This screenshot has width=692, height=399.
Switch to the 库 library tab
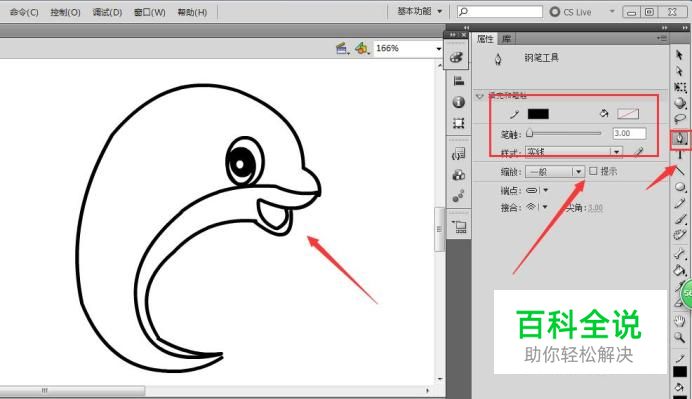pos(506,39)
